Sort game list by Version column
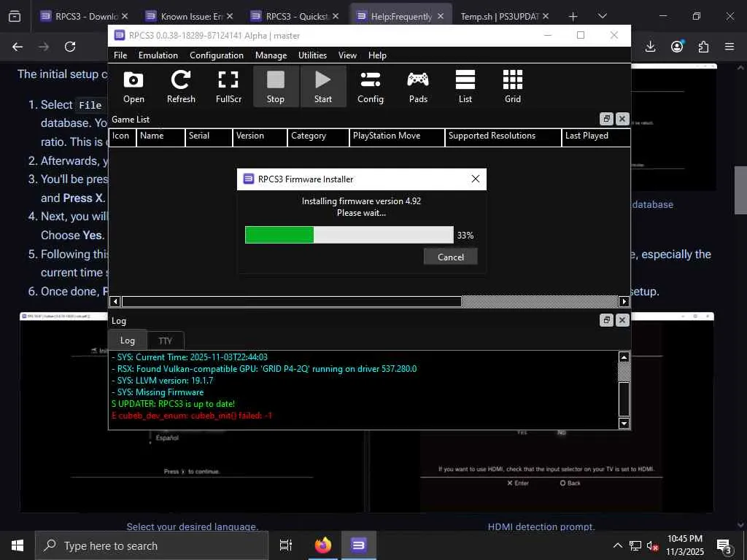Screen dimensions: 747x560 pyautogui.click(x=260, y=136)
